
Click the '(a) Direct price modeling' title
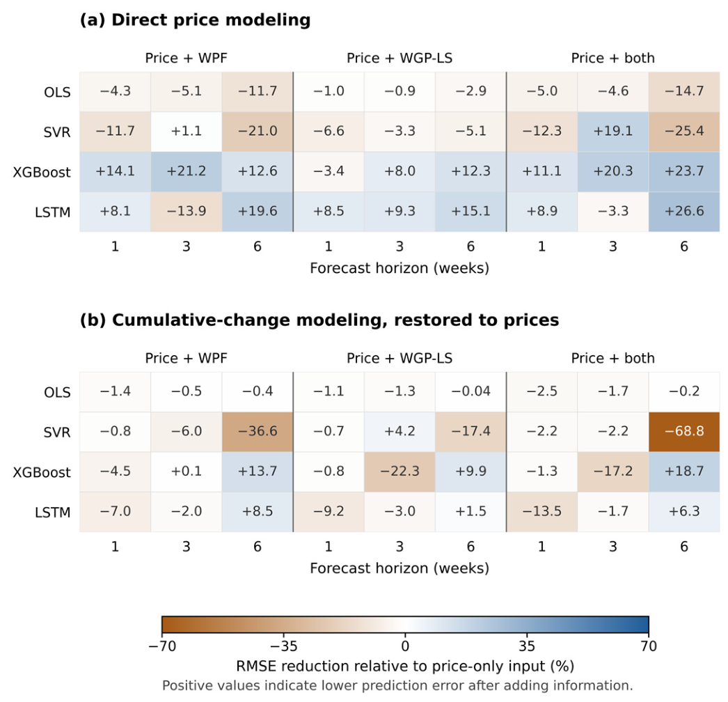pos(195,20)
